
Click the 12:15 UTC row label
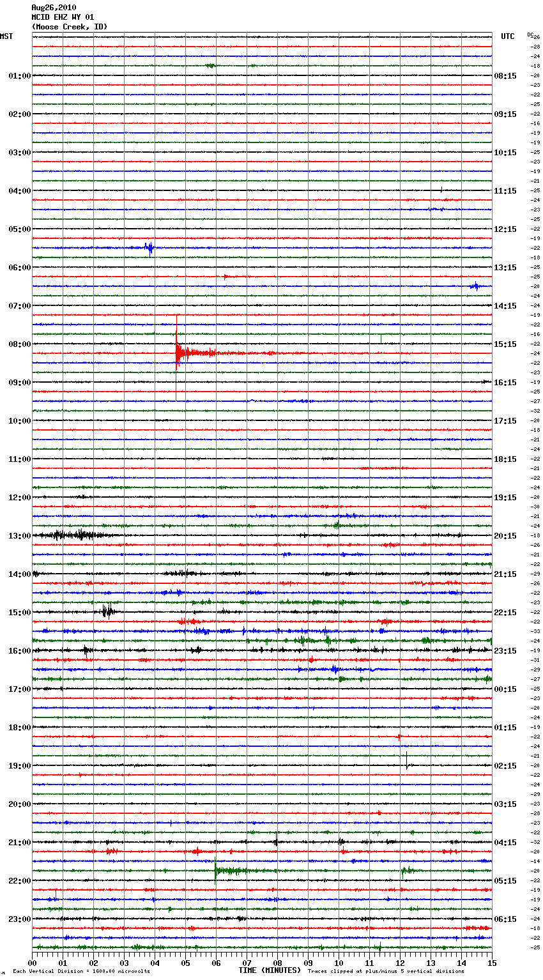click(x=505, y=229)
